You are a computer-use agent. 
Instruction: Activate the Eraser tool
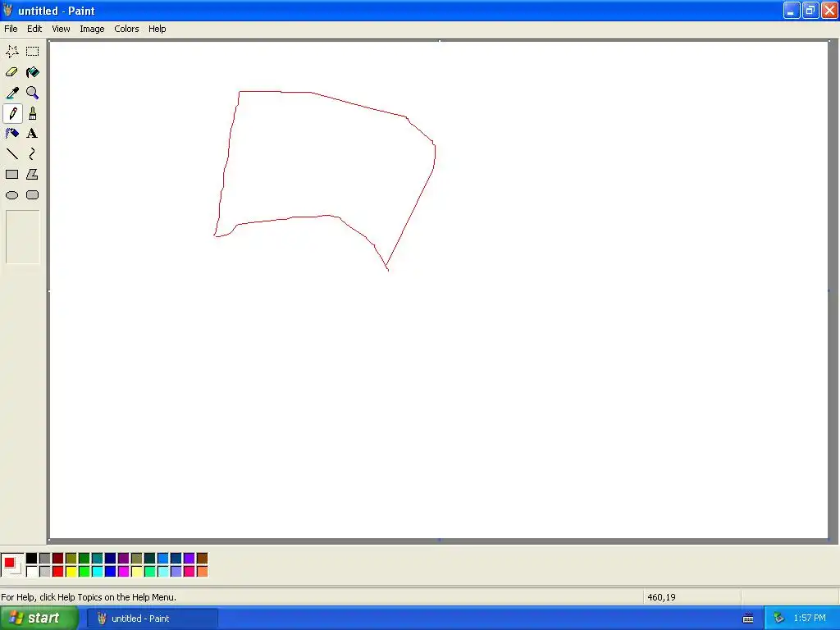click(x=11, y=72)
